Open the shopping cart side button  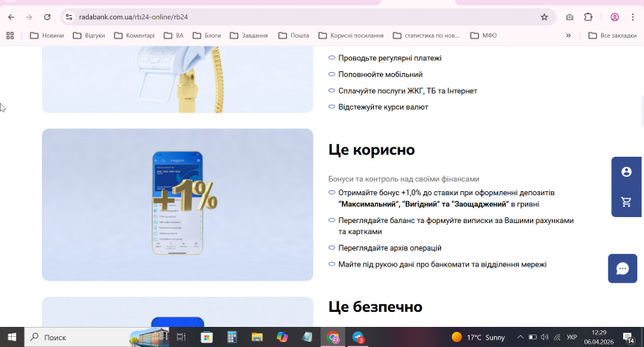tap(626, 202)
